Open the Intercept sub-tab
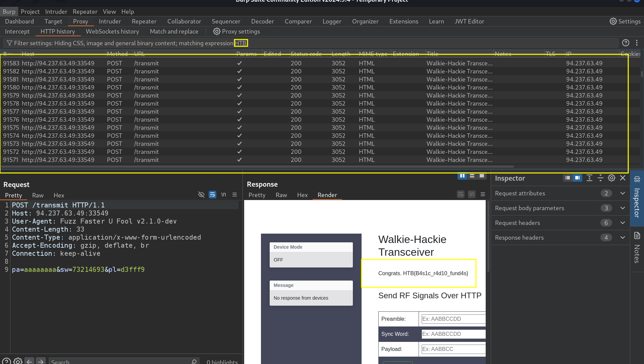Screen dimensions: 644x364 click(17, 32)
